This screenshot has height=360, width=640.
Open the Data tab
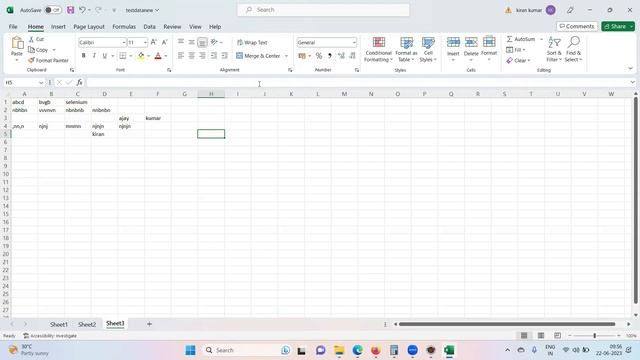[x=149, y=27]
